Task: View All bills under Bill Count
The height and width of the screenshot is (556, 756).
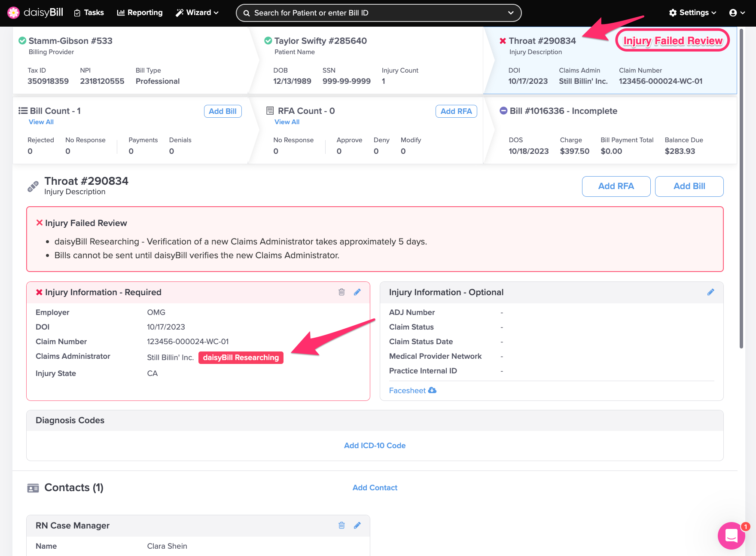Action: tap(41, 122)
